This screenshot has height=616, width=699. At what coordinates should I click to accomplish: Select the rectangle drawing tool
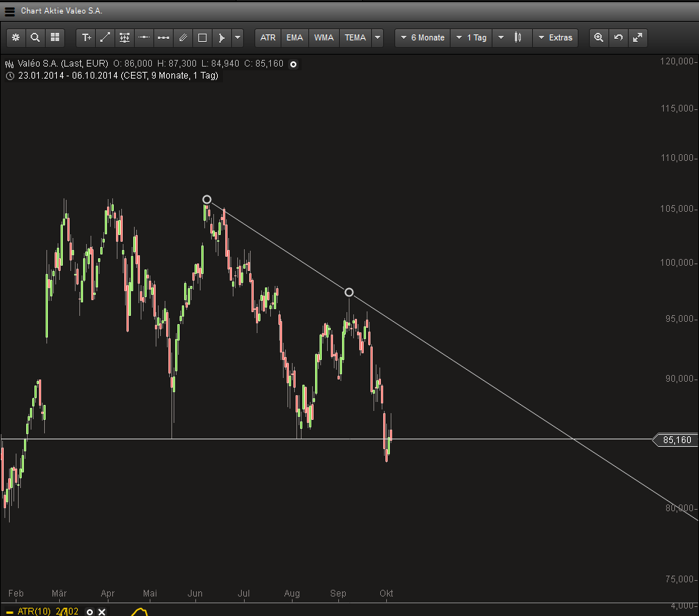(x=202, y=37)
